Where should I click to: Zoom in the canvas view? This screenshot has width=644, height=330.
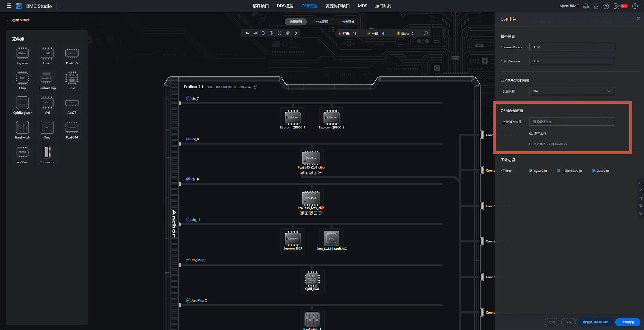(x=271, y=33)
